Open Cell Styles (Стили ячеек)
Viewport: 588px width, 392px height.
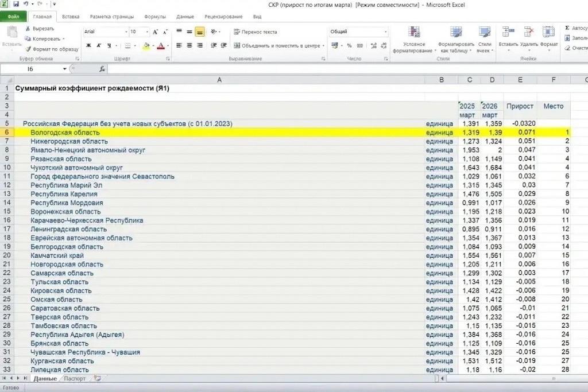coord(485,40)
